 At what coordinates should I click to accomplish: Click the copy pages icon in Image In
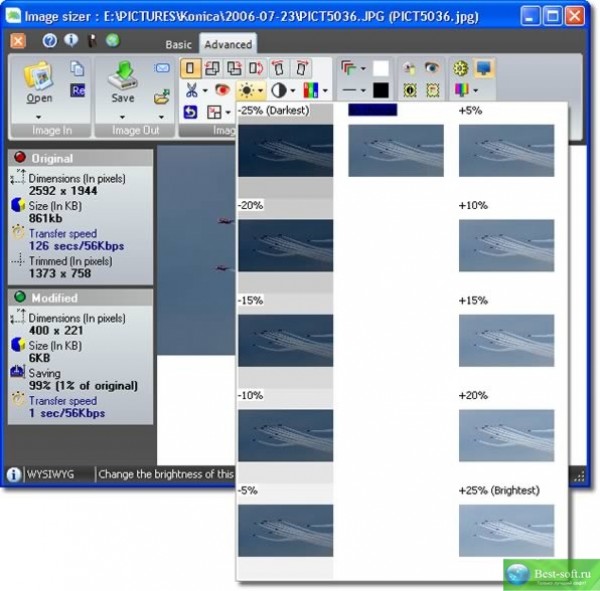77,68
